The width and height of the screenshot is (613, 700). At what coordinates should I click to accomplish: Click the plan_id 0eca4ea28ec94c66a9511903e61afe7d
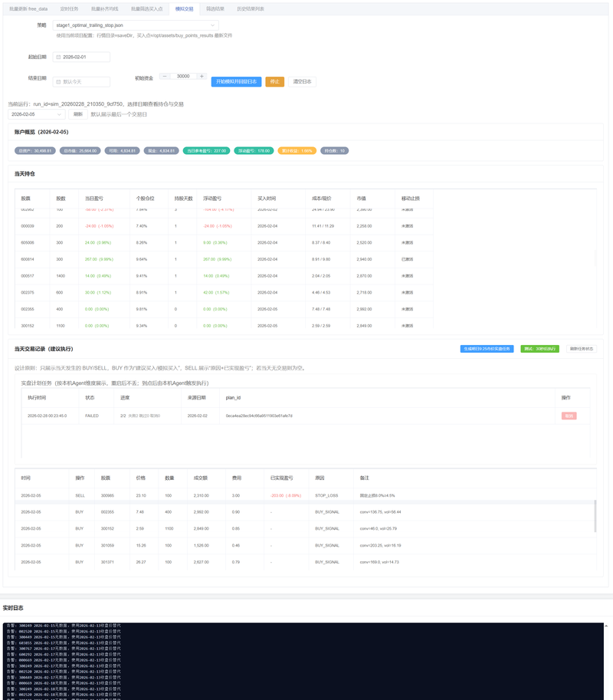[x=259, y=416]
